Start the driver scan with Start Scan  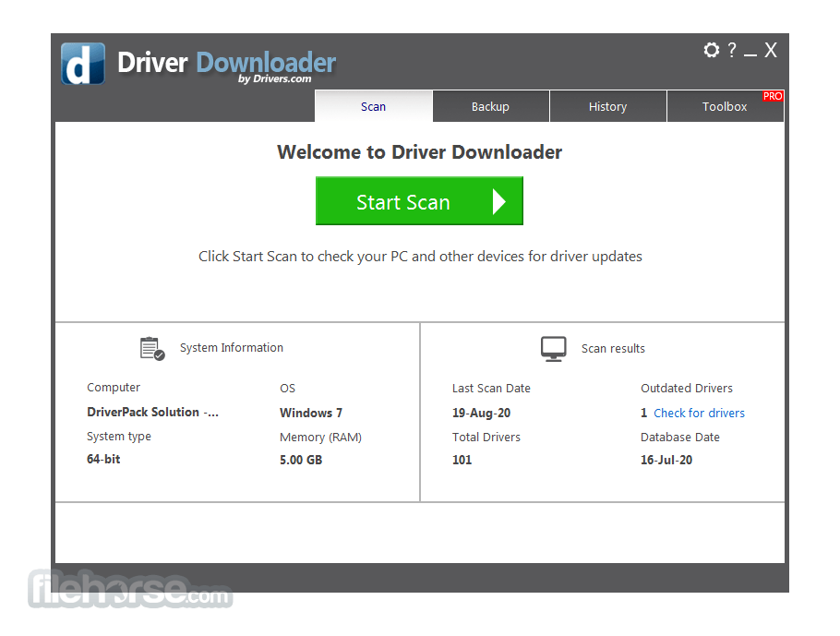pos(419,201)
